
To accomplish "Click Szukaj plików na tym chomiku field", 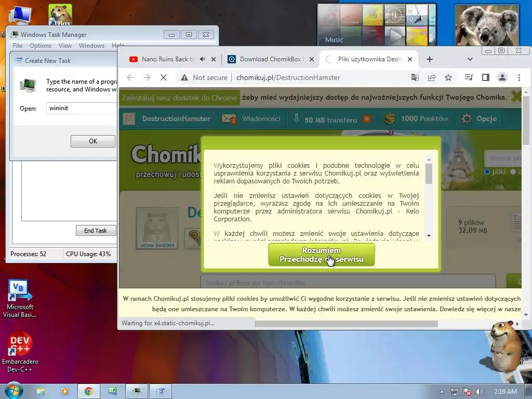I will click(x=348, y=282).
